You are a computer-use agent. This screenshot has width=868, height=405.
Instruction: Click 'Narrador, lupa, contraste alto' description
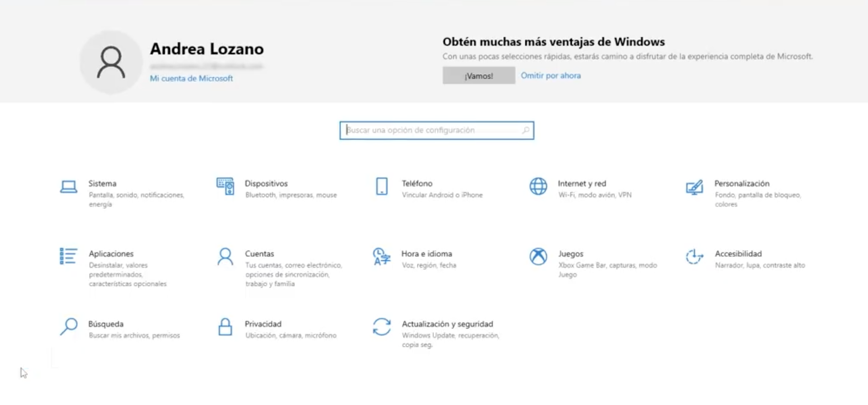pyautogui.click(x=760, y=266)
